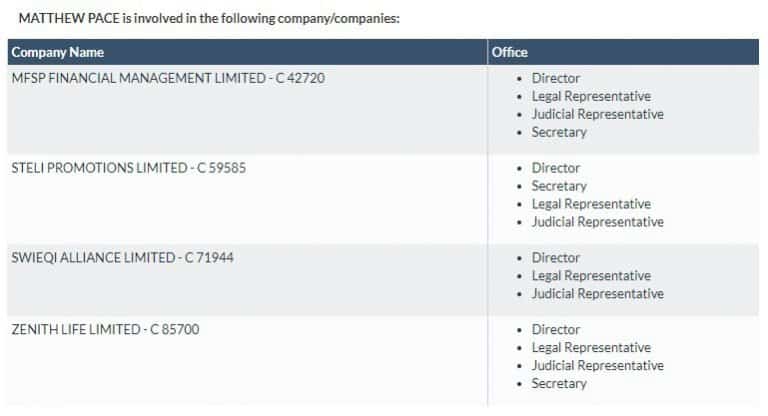Click Judicial Representative for Swieqi Alliance
This screenshot has height=416, width=768.
597,294
